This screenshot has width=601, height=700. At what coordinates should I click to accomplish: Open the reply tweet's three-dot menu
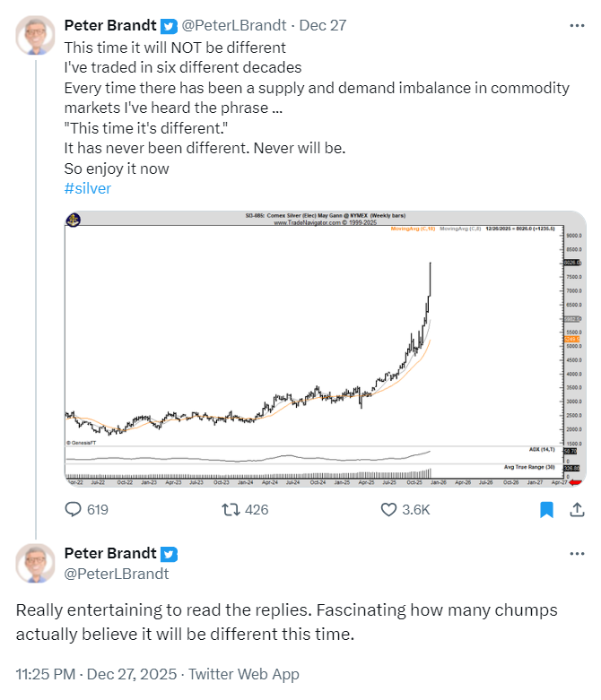pos(577,553)
